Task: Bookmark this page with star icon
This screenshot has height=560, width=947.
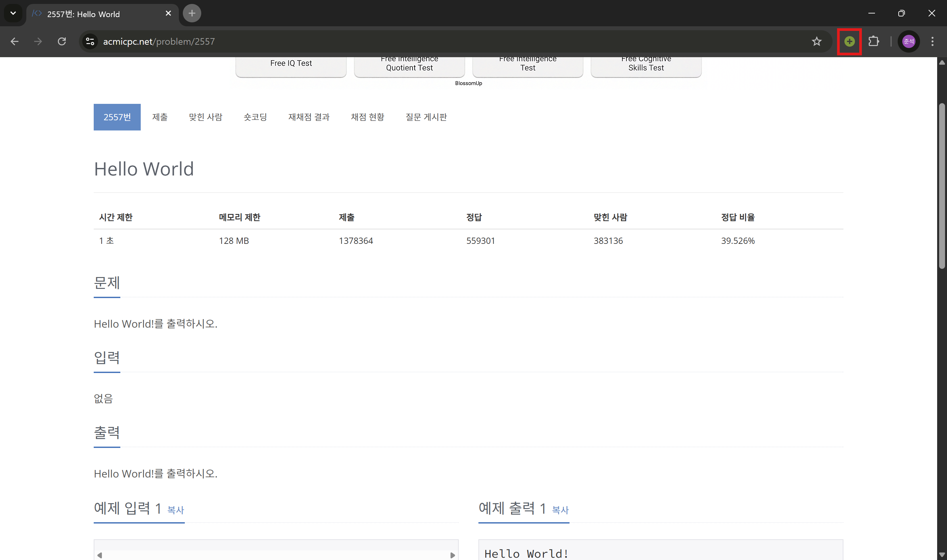Action: [x=816, y=41]
